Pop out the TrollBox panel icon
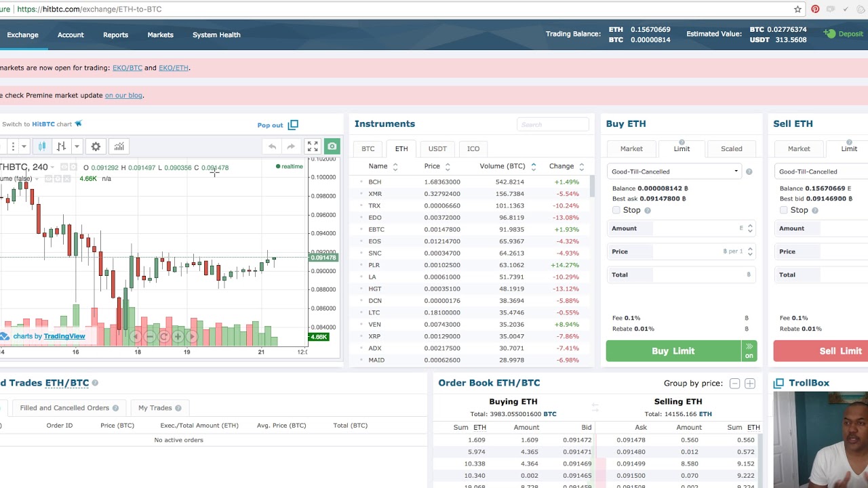The image size is (868, 488). click(x=778, y=383)
